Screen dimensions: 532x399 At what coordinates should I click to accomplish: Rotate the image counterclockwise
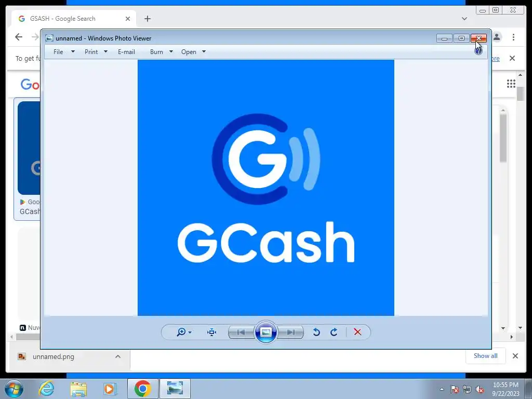(316, 332)
